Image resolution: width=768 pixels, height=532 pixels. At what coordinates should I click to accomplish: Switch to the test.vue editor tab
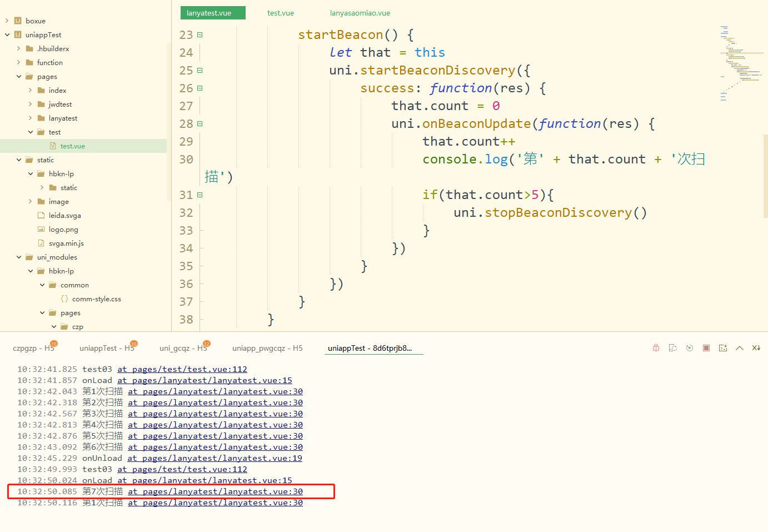tap(281, 13)
